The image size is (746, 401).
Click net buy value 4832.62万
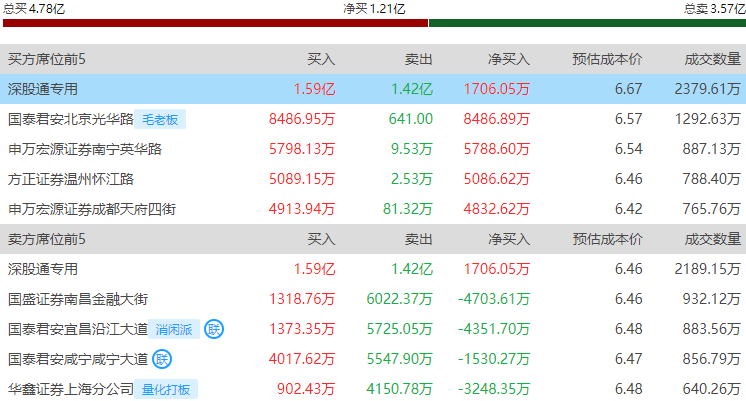tap(496, 209)
